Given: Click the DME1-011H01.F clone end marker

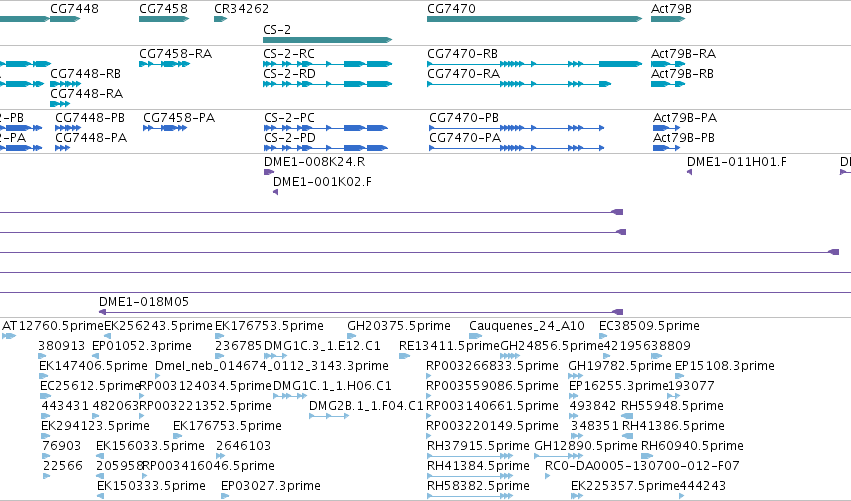Looking at the screenshot, I should (689, 172).
